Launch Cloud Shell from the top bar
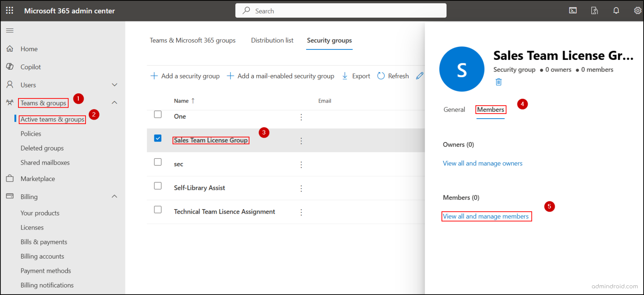The width and height of the screenshot is (644, 295). pos(573,10)
